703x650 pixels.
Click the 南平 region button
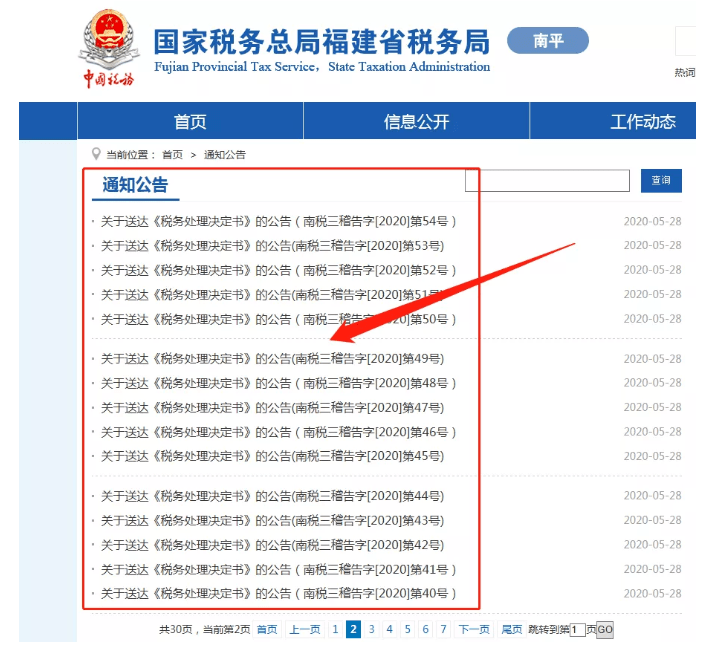[548, 40]
